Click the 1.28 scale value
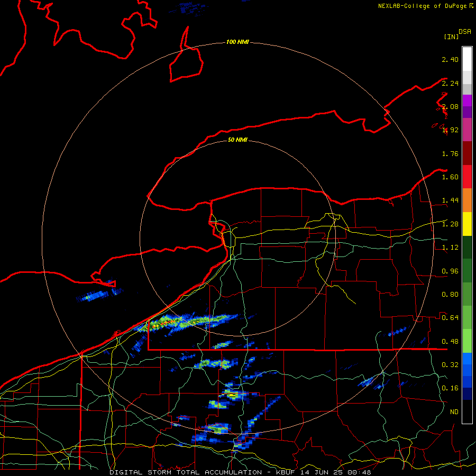This screenshot has width=476, height=476. click(450, 224)
